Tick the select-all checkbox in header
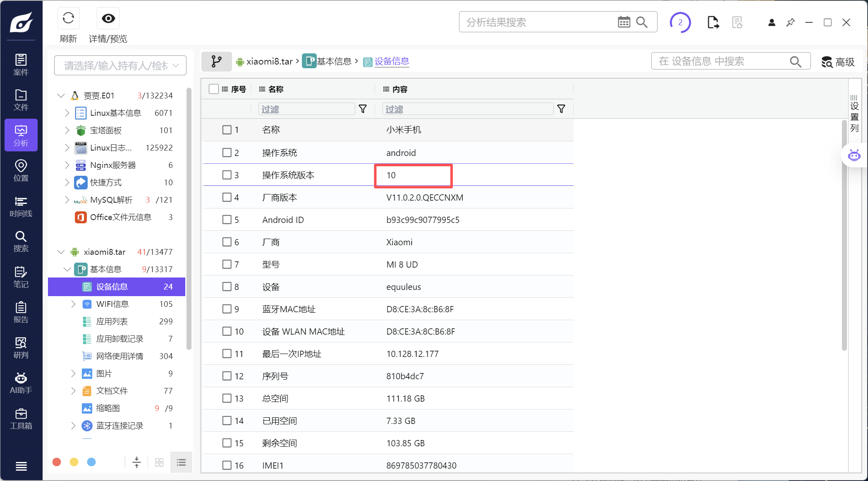The image size is (868, 481). pyautogui.click(x=214, y=89)
